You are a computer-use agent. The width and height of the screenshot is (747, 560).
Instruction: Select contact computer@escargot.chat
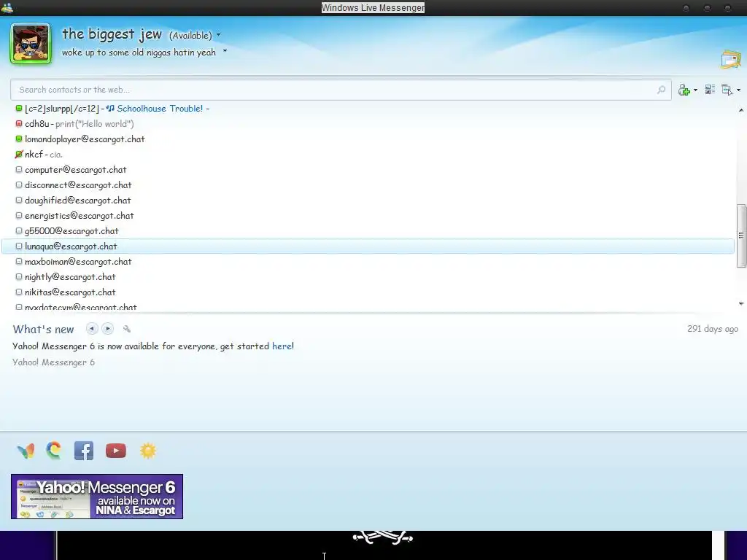click(76, 169)
